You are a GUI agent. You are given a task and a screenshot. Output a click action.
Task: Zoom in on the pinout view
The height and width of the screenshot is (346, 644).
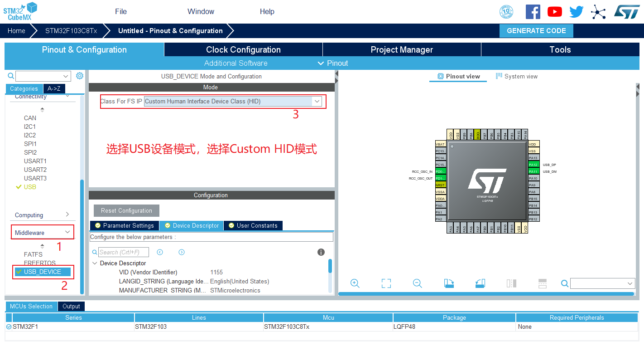(355, 283)
